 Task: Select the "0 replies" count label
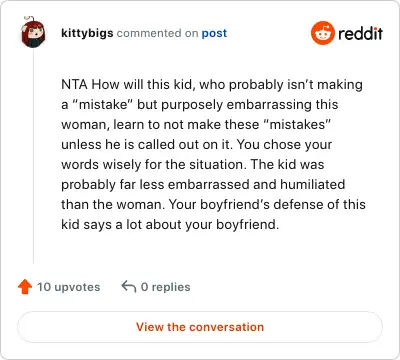[165, 287]
